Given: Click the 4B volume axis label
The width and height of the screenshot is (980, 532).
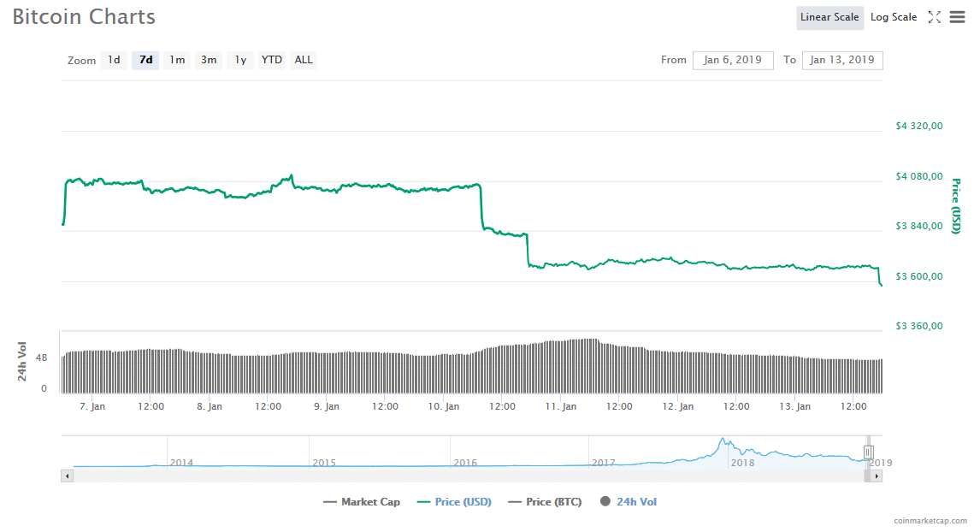Looking at the screenshot, I should coord(41,358).
